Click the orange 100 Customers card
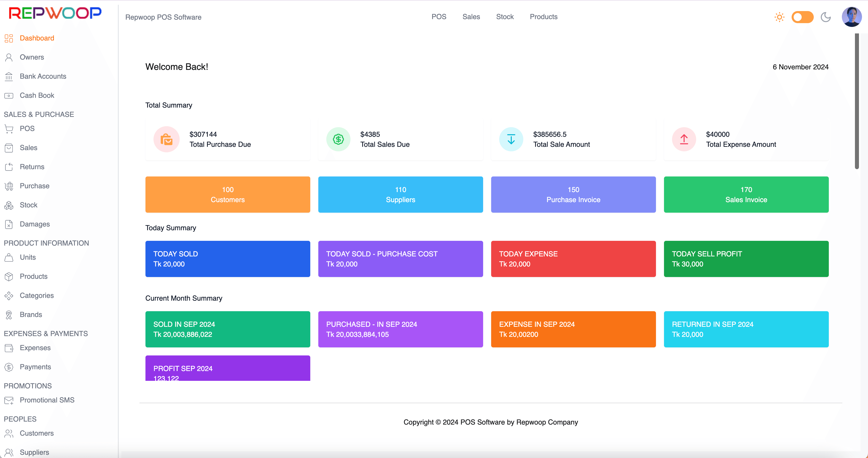This screenshot has width=868, height=458. tap(227, 195)
